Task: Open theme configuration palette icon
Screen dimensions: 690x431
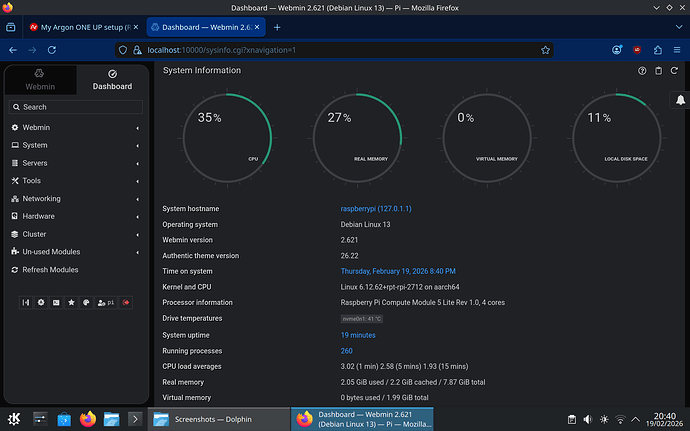Action: (x=86, y=302)
